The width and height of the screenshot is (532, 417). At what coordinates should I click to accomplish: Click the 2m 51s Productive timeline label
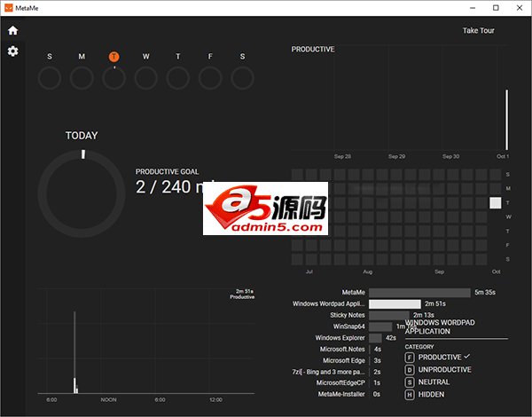(242, 294)
